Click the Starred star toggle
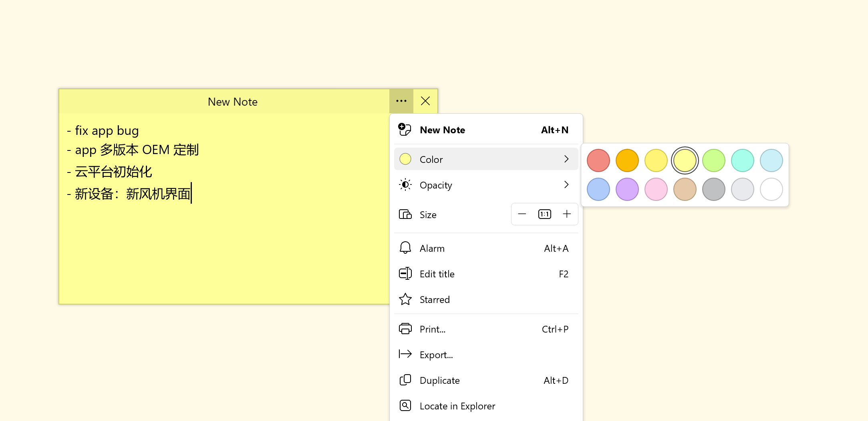This screenshot has width=868, height=421. click(x=405, y=299)
